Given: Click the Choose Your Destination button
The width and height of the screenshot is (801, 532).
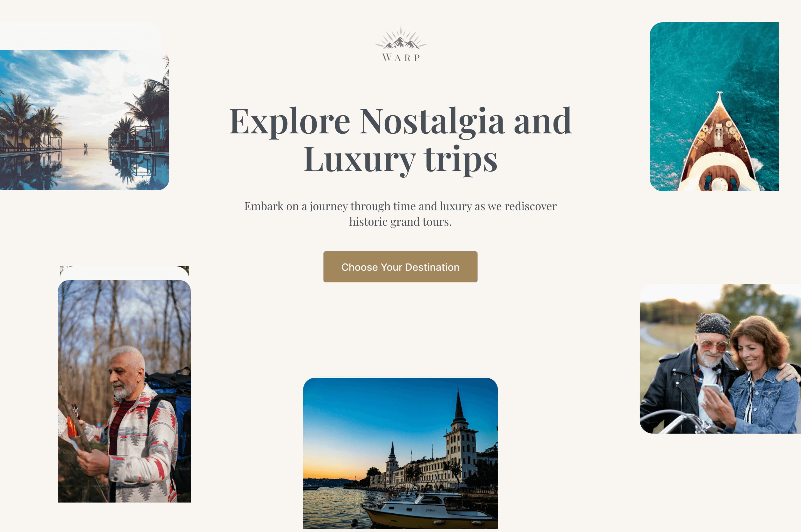Looking at the screenshot, I should tap(400, 267).
